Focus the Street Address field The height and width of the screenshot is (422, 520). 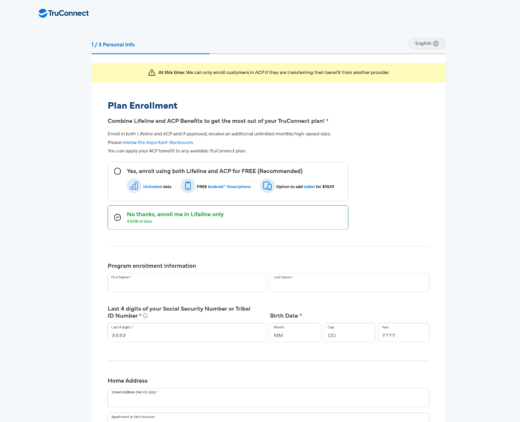(x=268, y=398)
